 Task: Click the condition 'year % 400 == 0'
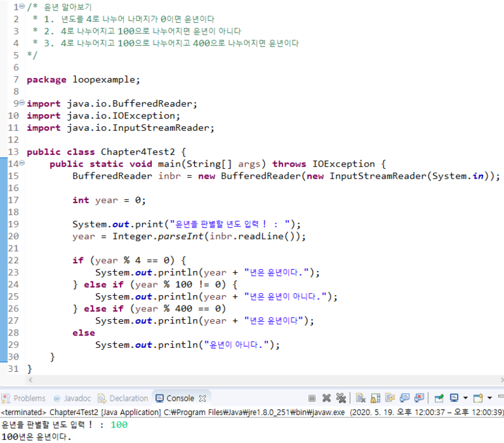178,308
